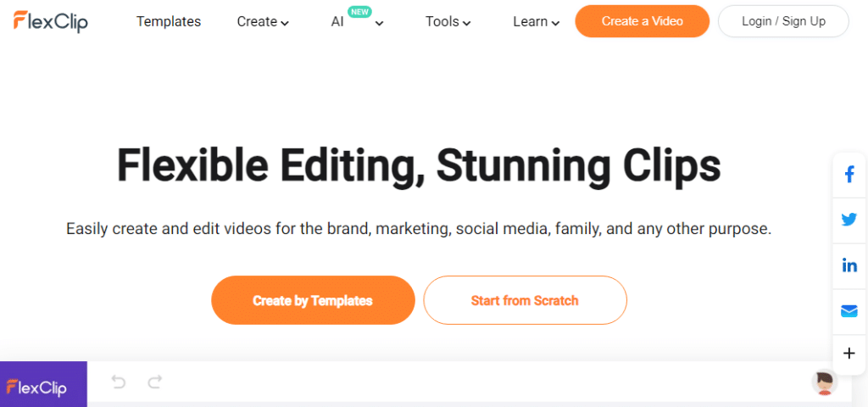Share the page on Twitter
868x407 pixels.
849,220
